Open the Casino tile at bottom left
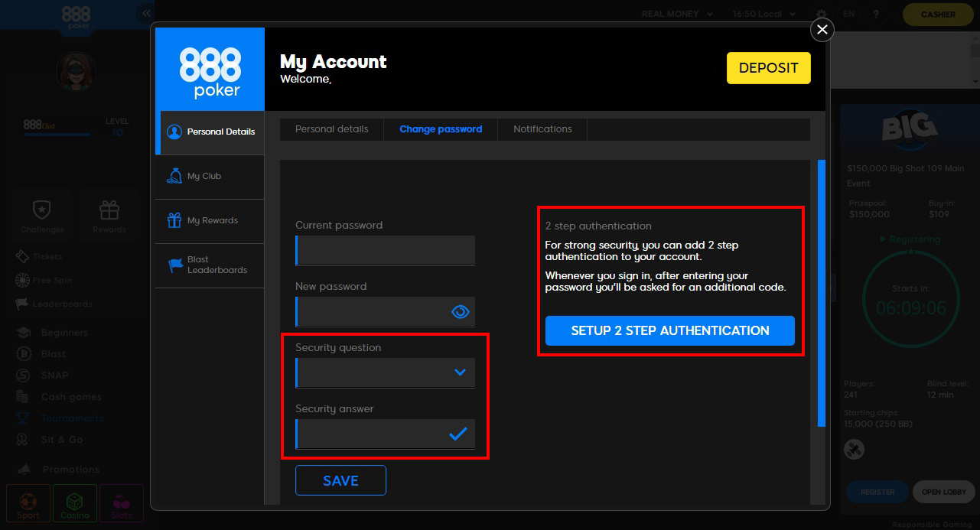The image size is (980, 530). (75, 504)
